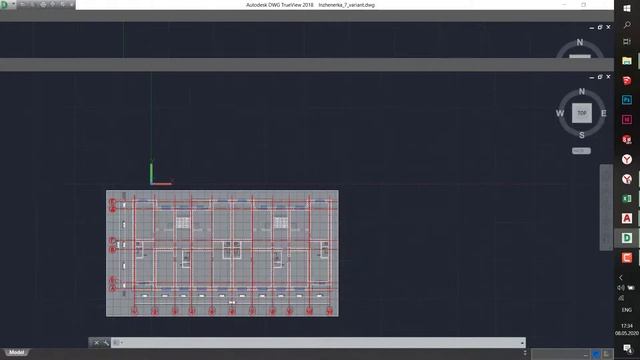Image resolution: width=640 pixels, height=360 pixels.
Task: Click the navigation bar on the right edge
Action: (606, 207)
